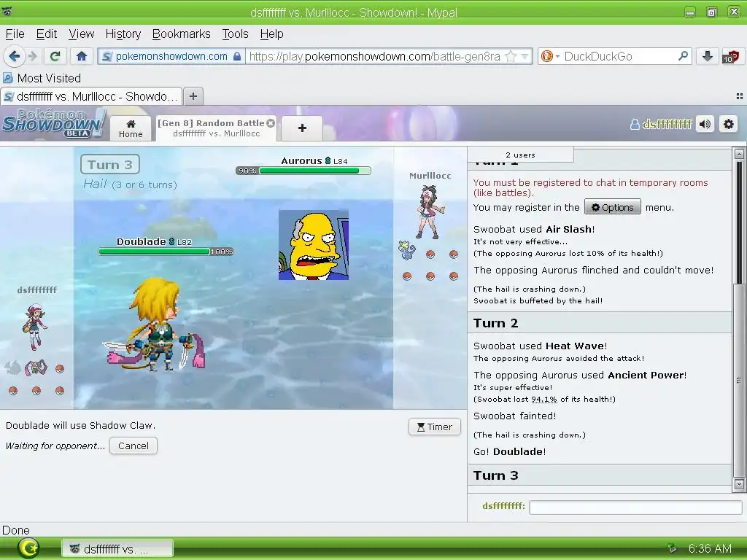Screen dimensions: 747x560
Task: Click the taskbar dsfffffffff vs. window button
Action: [117, 549]
